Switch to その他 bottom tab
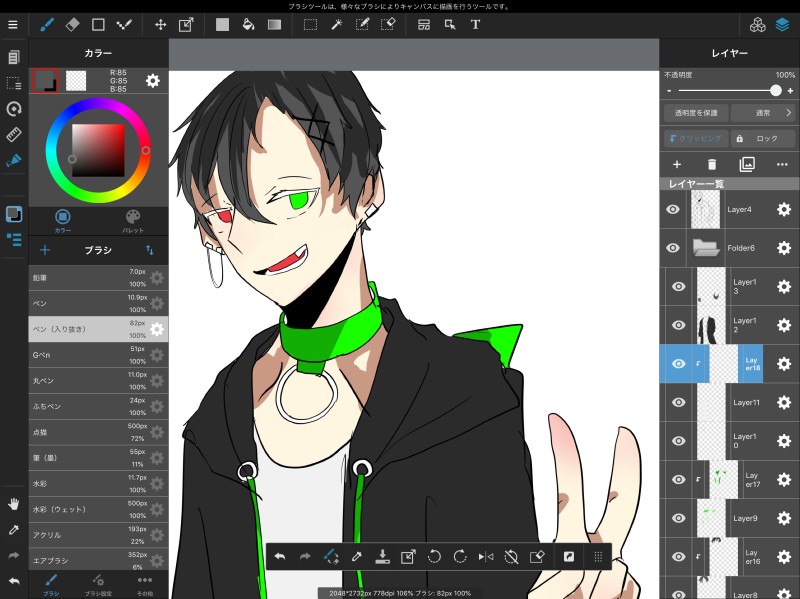Viewport: 800px width, 599px height. (x=145, y=585)
